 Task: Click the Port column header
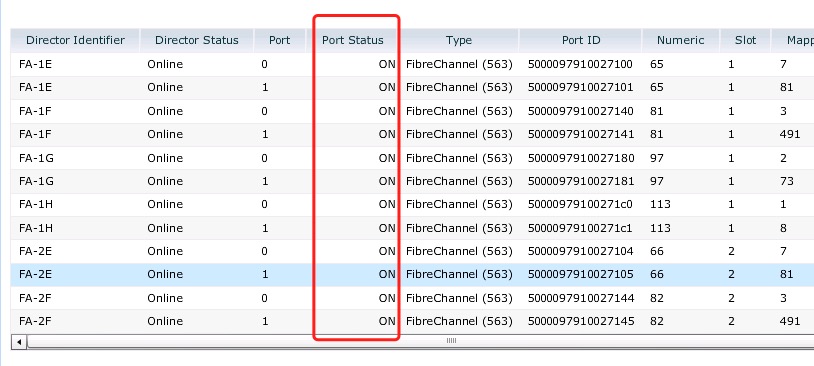pyautogui.click(x=280, y=40)
